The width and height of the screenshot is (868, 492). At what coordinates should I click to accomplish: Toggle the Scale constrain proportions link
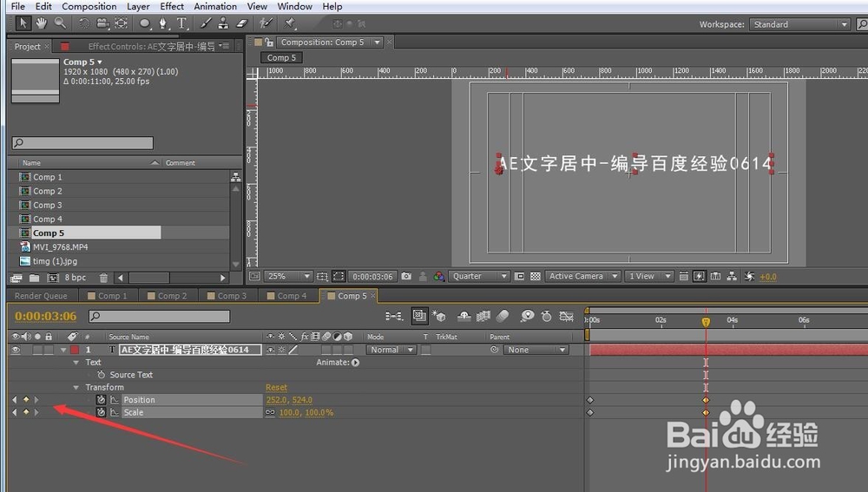pyautogui.click(x=270, y=412)
